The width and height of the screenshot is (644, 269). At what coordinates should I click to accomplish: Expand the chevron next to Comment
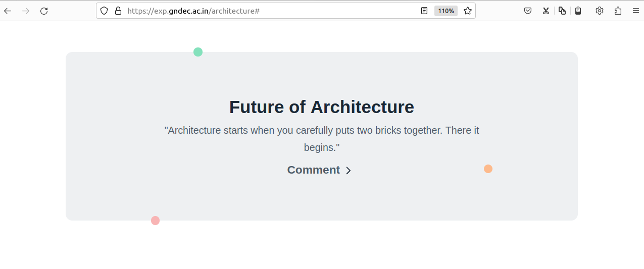point(349,171)
